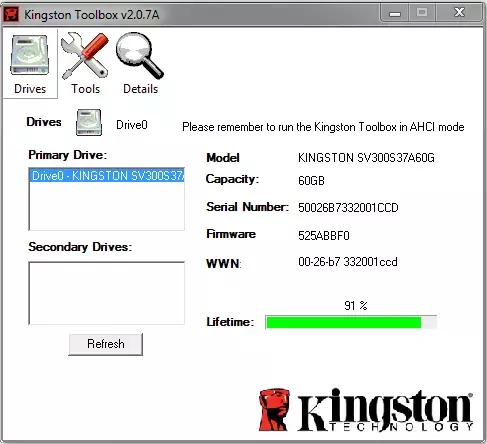Click the Secondary Drives: label
Viewport: 487px width, 444px height.
pyautogui.click(x=80, y=247)
